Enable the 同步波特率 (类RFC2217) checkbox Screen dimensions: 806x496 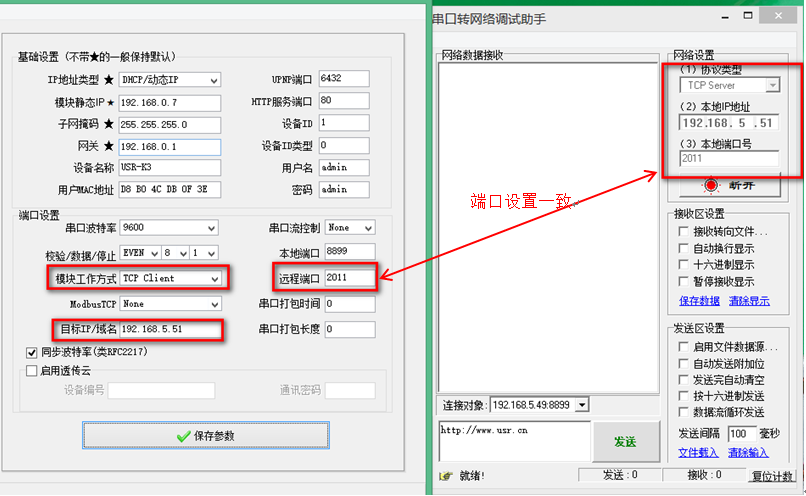(32, 352)
